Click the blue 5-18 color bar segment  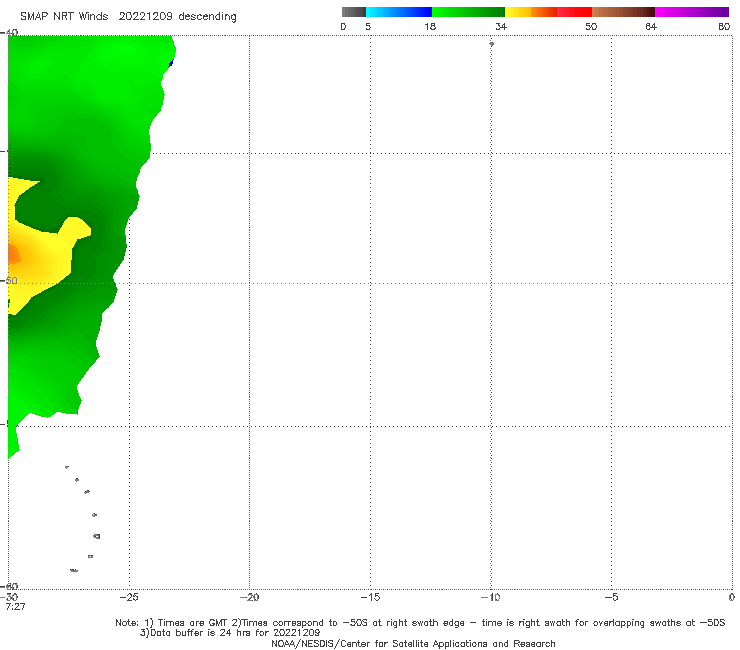click(x=399, y=12)
